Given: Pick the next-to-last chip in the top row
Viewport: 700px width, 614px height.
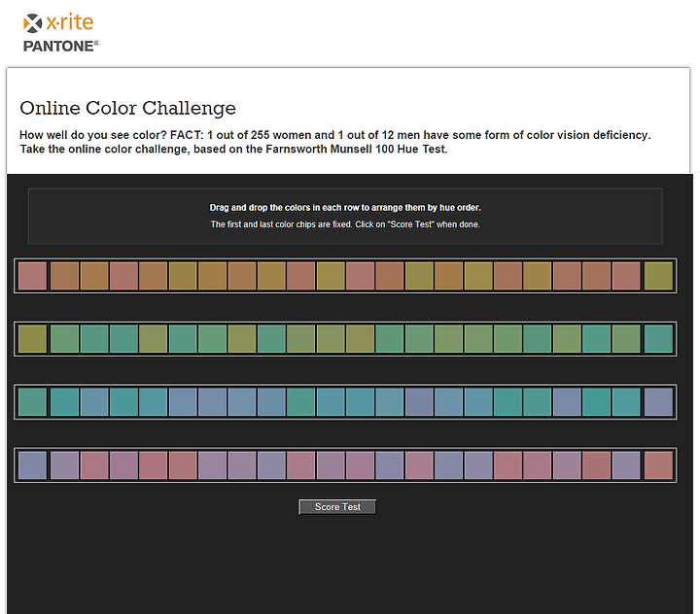Looking at the screenshot, I should click(x=626, y=276).
